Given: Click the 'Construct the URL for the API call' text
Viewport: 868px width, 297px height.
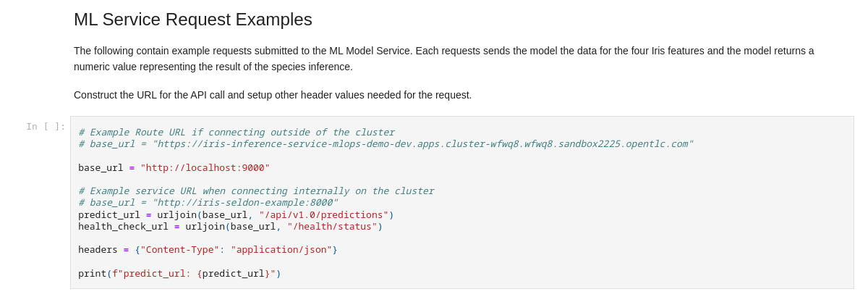Looking at the screenshot, I should 273,95.
